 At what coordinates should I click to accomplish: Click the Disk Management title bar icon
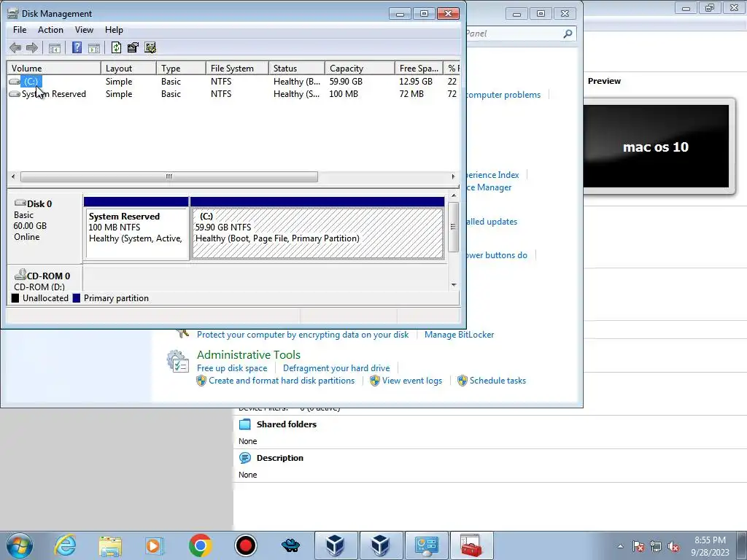[x=13, y=13]
